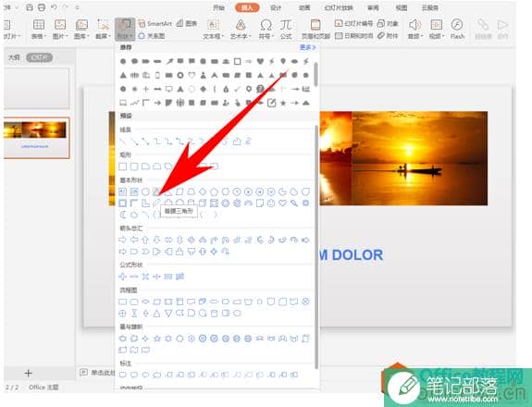Image resolution: width=532 pixels, height=407 pixels.
Task: Select the oval shape in basic shapes
Action: click(145, 192)
